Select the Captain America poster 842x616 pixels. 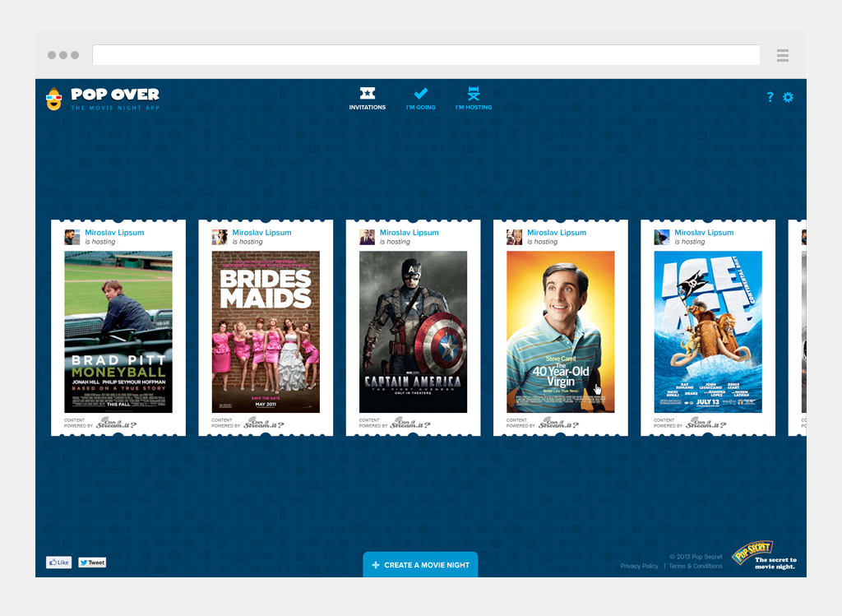413,331
